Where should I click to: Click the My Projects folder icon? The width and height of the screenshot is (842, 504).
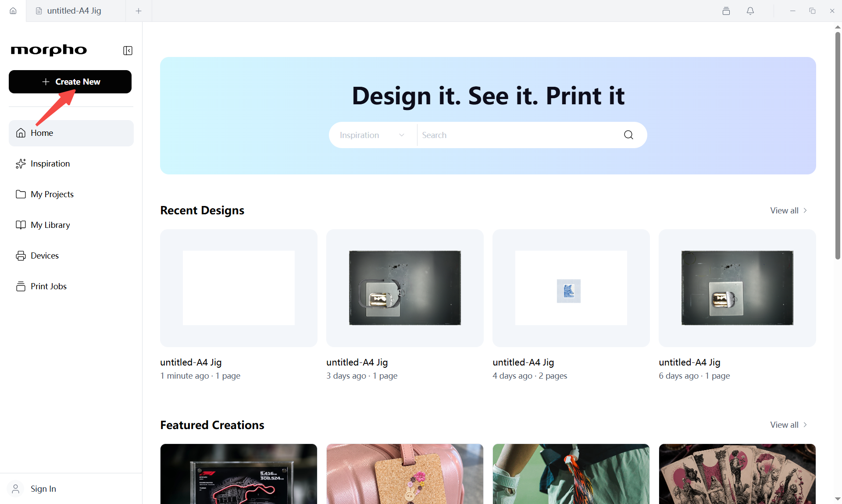(21, 194)
